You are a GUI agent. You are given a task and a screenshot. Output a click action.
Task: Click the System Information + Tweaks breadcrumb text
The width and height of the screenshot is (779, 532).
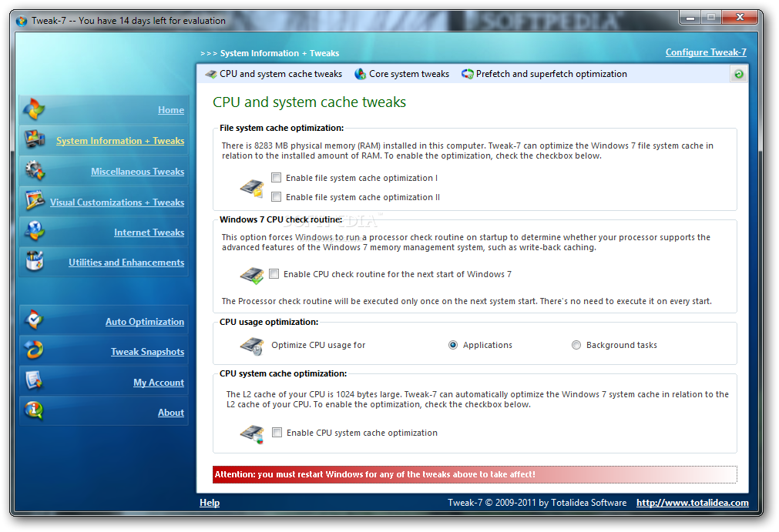(x=280, y=53)
